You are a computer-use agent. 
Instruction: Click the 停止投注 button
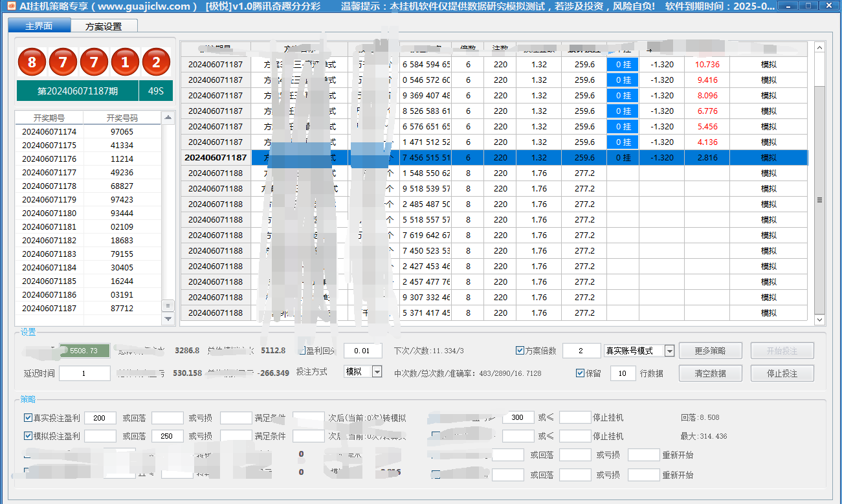point(782,373)
